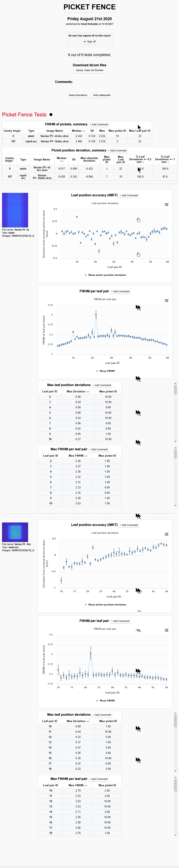Click down arrow of rapid-arc Max FWHM table scrollbar
The image size is (179, 868).
pos(175,835)
